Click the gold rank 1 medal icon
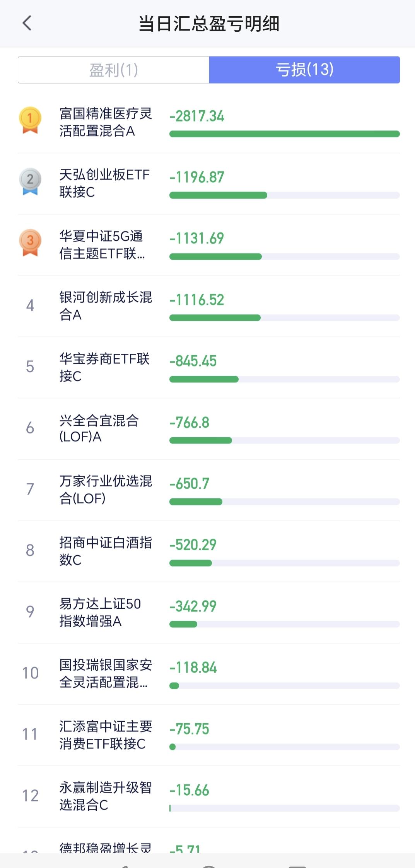Screen dimensions: 415x868 tap(30, 120)
